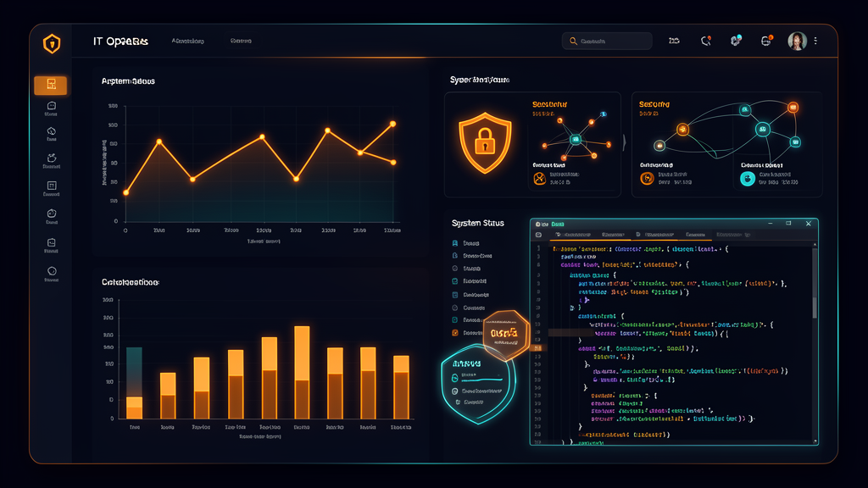Open third tab with icon in code editor
This screenshot has width=868, height=488.
click(655, 235)
